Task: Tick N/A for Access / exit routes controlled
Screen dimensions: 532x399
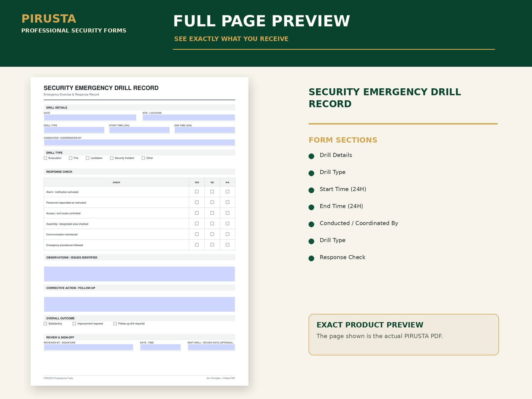Action: (228, 213)
